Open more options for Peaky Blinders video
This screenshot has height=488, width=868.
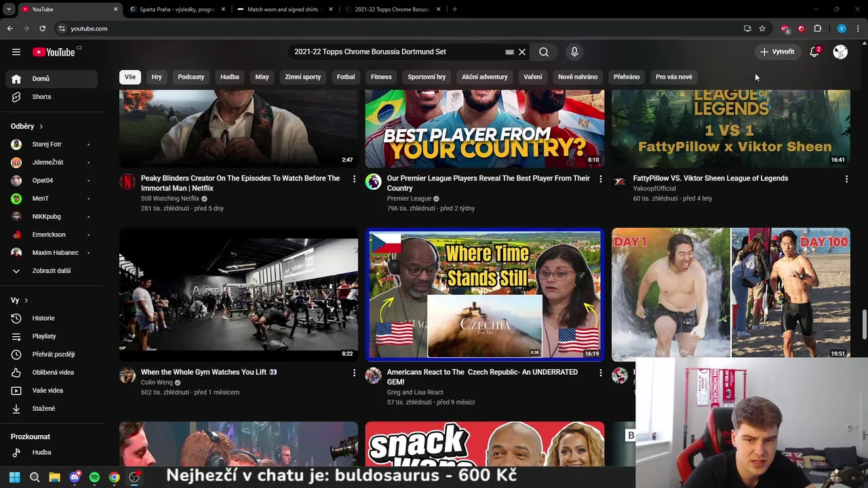pyautogui.click(x=354, y=179)
